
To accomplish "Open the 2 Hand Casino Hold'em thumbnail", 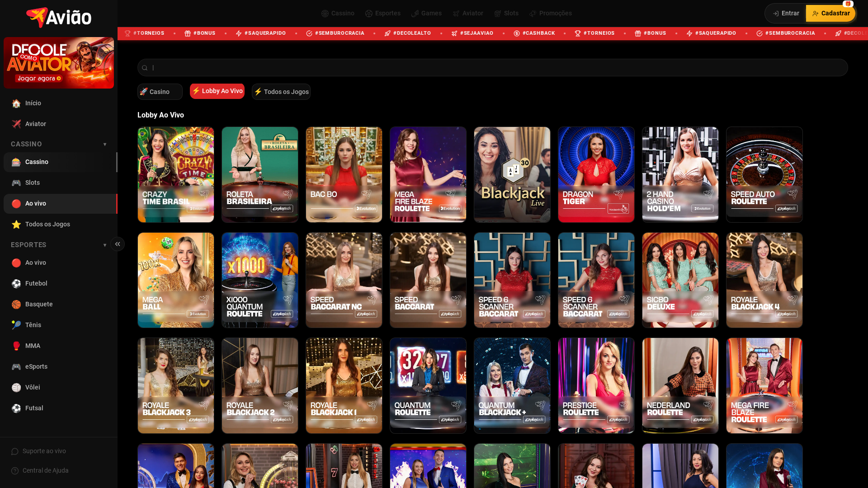I will point(680,174).
